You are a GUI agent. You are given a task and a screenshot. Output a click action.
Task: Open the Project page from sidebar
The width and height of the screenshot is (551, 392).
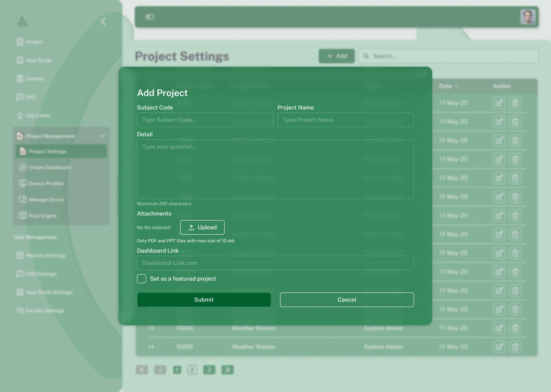pyautogui.click(x=30, y=42)
